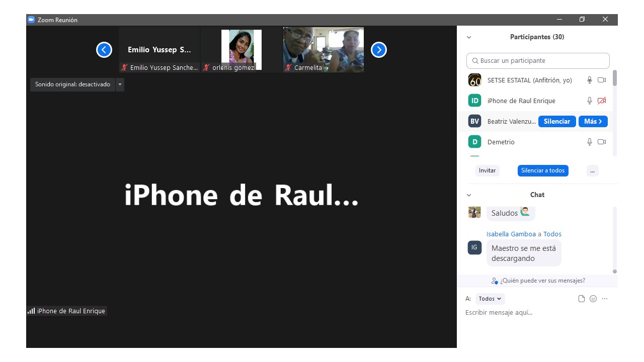Click Demetrio participant name

(x=501, y=142)
